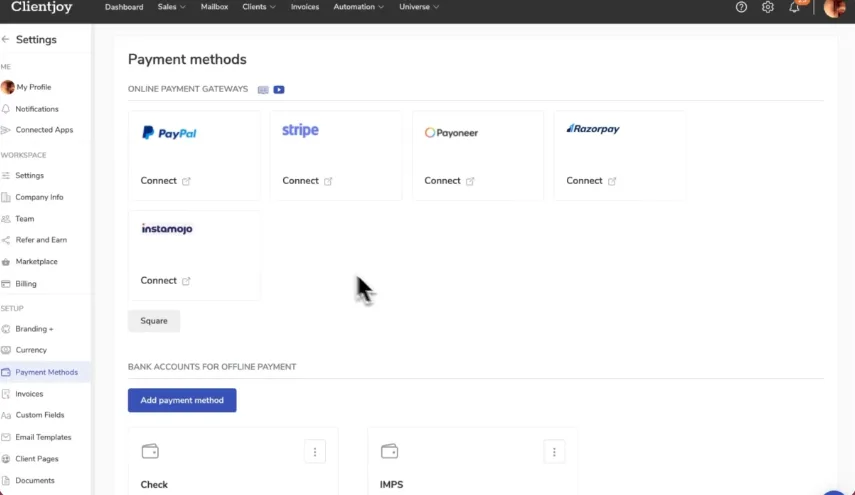Click the Razorpay logo
Image resolution: width=855 pixels, height=495 pixels.
point(593,129)
